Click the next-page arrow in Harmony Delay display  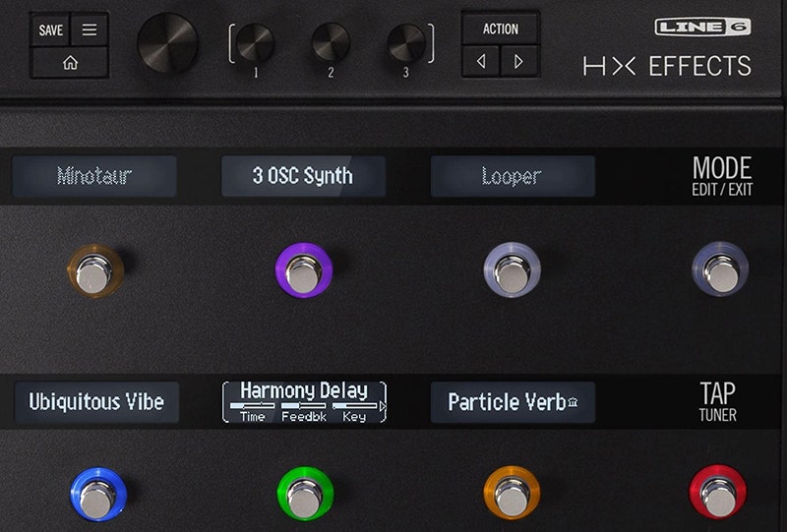point(383,406)
